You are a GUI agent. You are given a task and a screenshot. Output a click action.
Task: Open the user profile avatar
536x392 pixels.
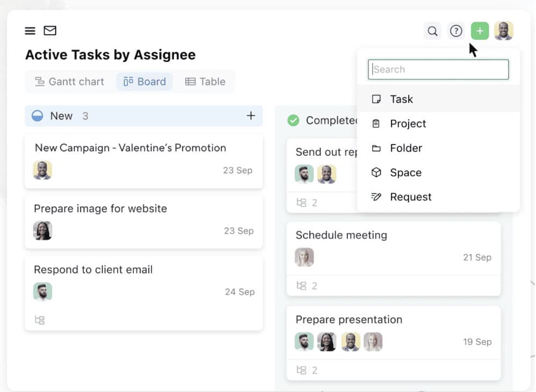pos(504,31)
